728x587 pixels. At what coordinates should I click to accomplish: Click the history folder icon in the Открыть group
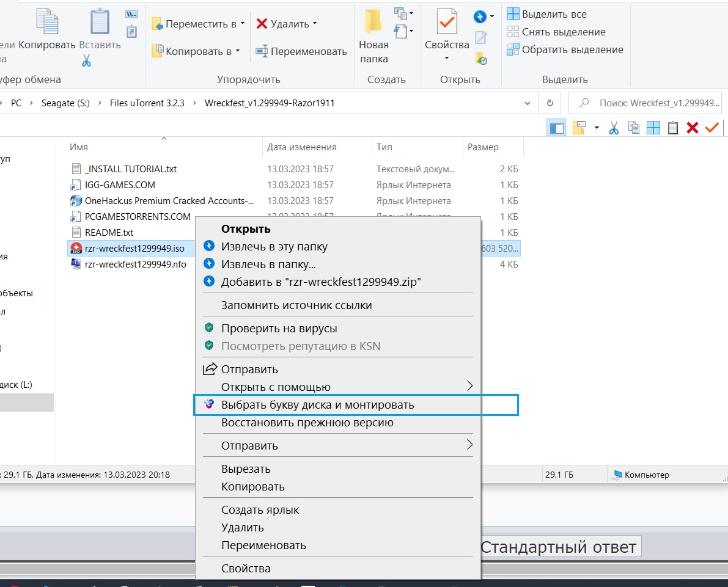coord(481,59)
